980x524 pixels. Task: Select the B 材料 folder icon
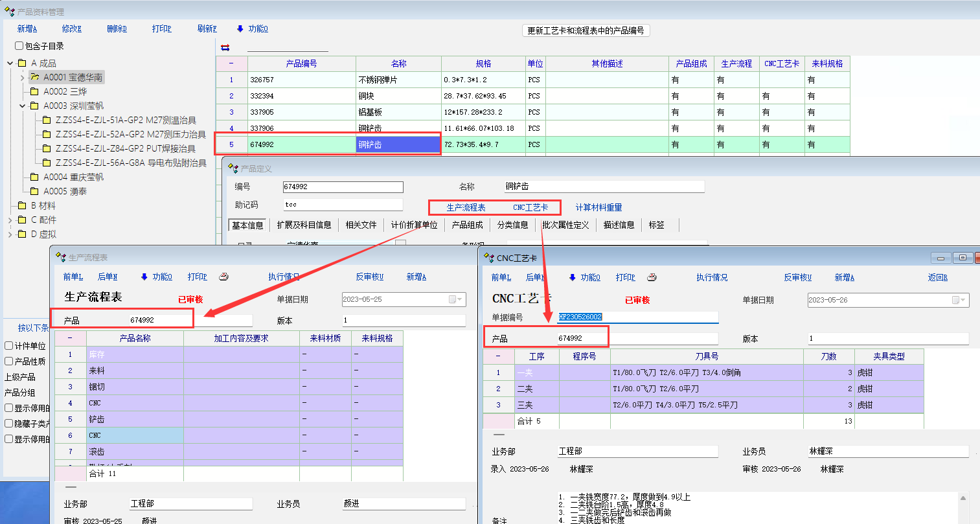(23, 206)
